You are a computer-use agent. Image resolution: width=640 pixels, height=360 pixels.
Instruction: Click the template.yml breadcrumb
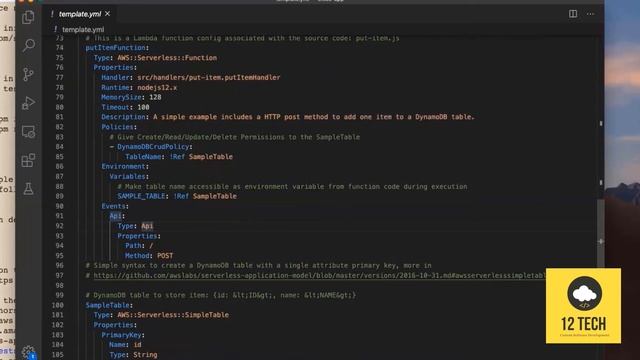click(x=83, y=29)
